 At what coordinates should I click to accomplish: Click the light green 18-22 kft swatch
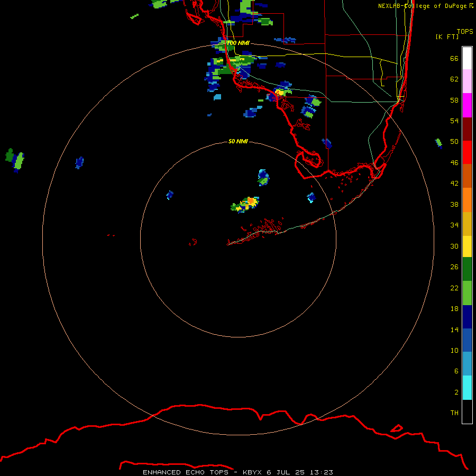(x=467, y=293)
